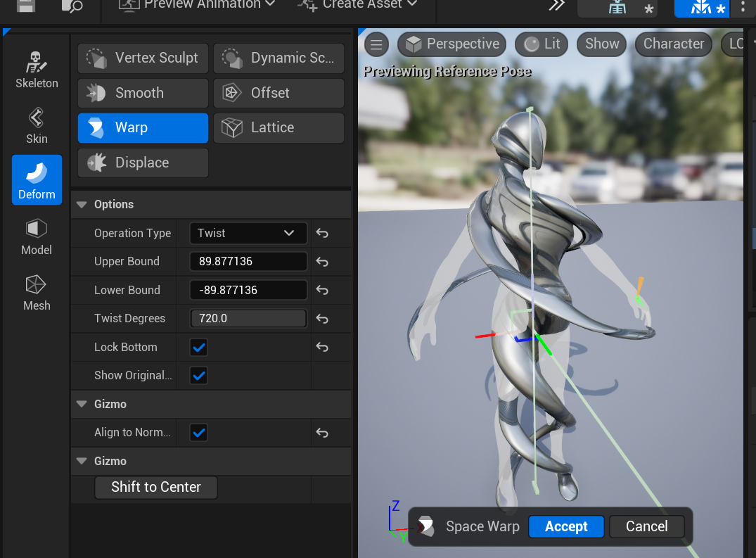Open the Create Asset dropdown
Viewport: 756px width, 558px height.
358,5
